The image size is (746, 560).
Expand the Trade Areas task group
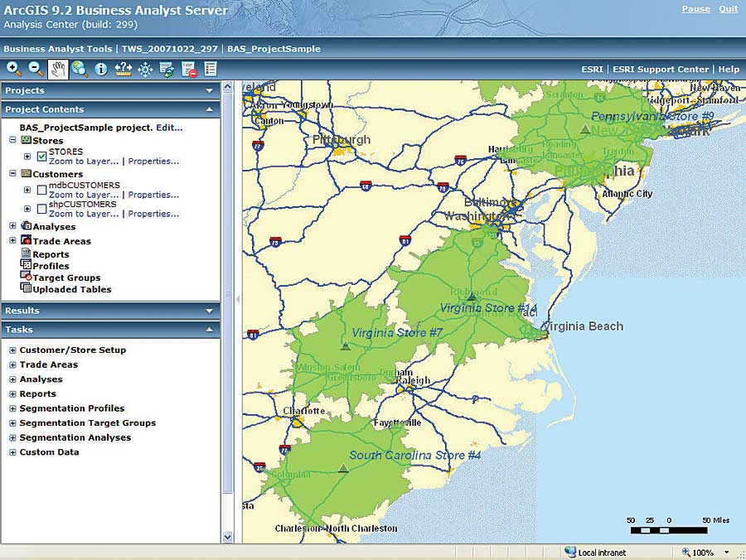pos(12,365)
